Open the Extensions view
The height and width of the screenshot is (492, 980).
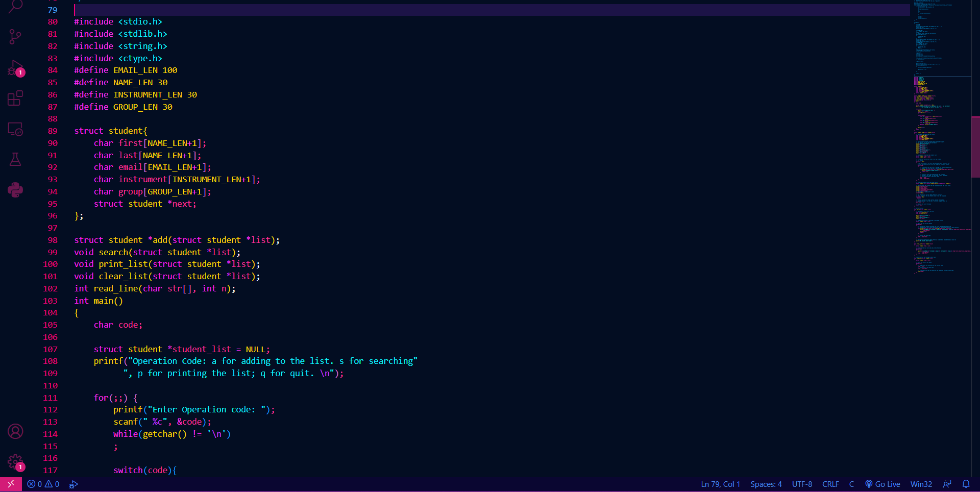coord(15,98)
